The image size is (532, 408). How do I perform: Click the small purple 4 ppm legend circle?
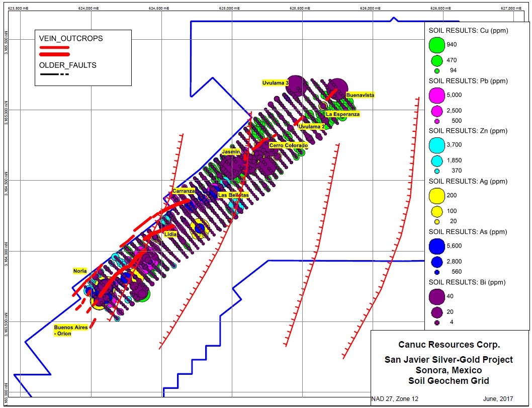437,322
